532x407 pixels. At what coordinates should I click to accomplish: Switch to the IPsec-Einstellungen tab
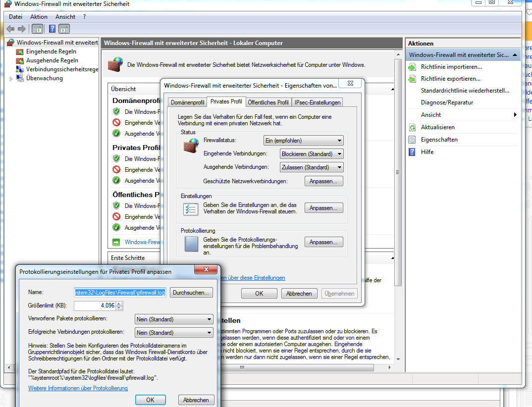click(317, 102)
